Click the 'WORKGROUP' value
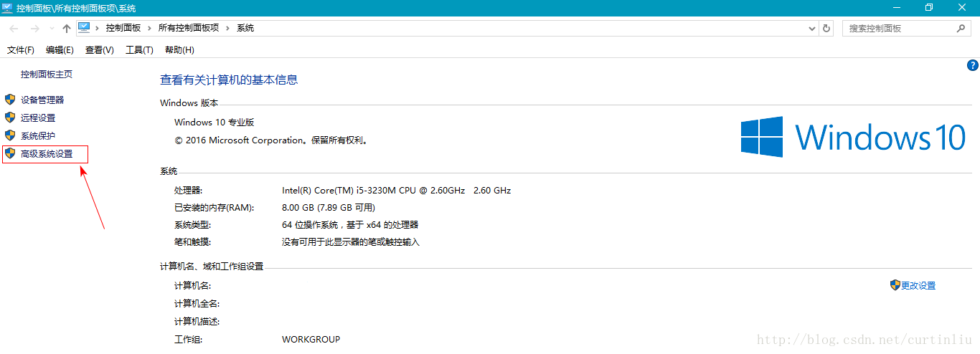 [x=311, y=339]
